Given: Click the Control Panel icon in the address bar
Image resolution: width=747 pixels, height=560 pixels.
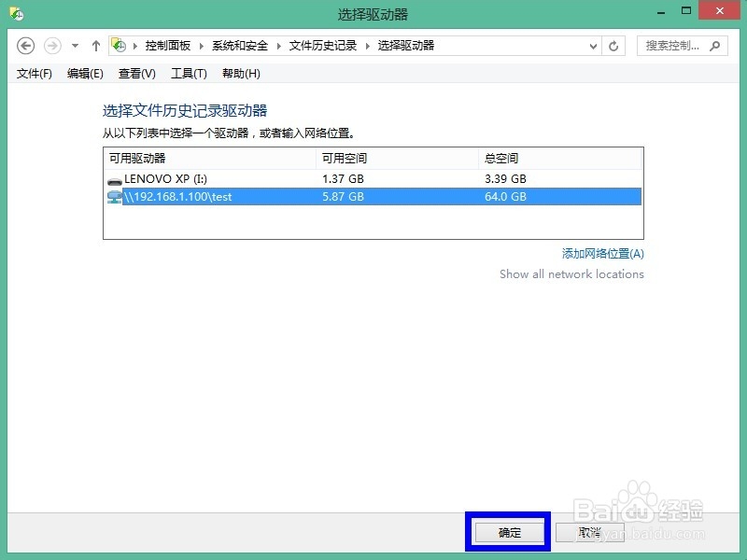Looking at the screenshot, I should pos(119,45).
